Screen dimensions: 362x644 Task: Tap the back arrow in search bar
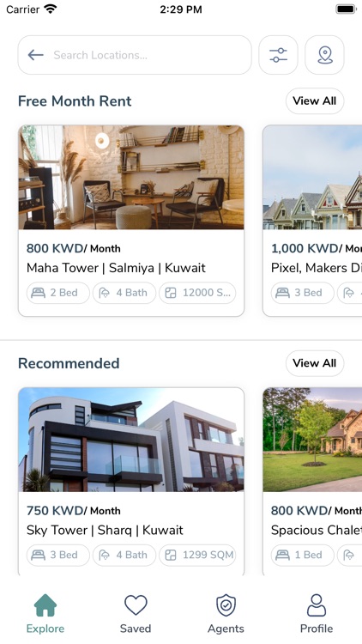(x=36, y=55)
